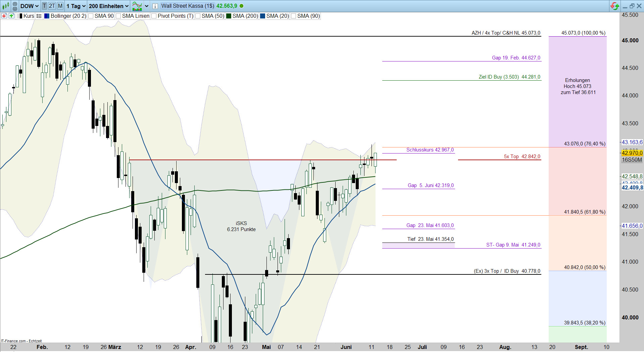644x352 pixels.
Task: Click the 'Juni' date on time axis
Action: pyautogui.click(x=346, y=347)
